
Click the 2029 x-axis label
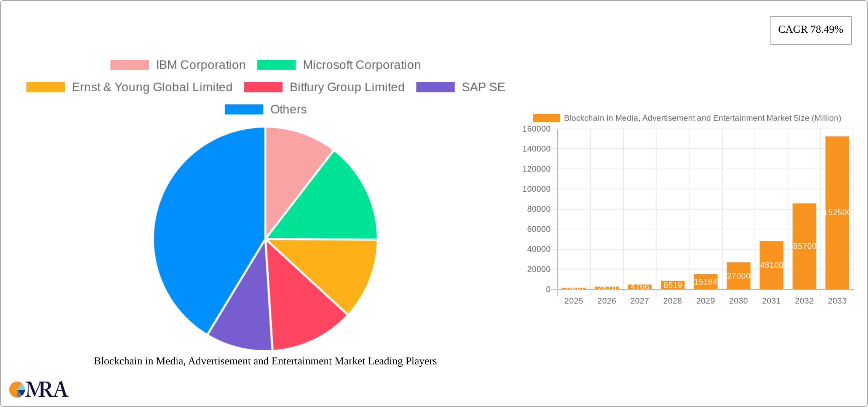click(x=705, y=301)
